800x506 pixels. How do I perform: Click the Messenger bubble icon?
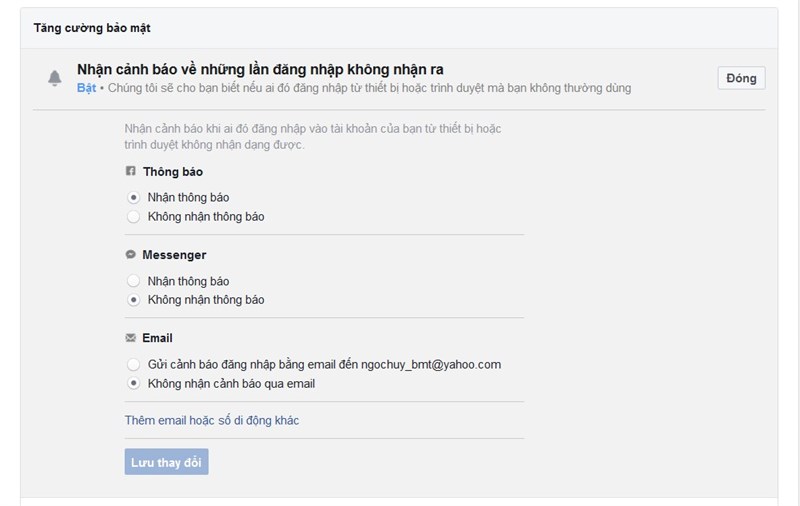(x=131, y=254)
